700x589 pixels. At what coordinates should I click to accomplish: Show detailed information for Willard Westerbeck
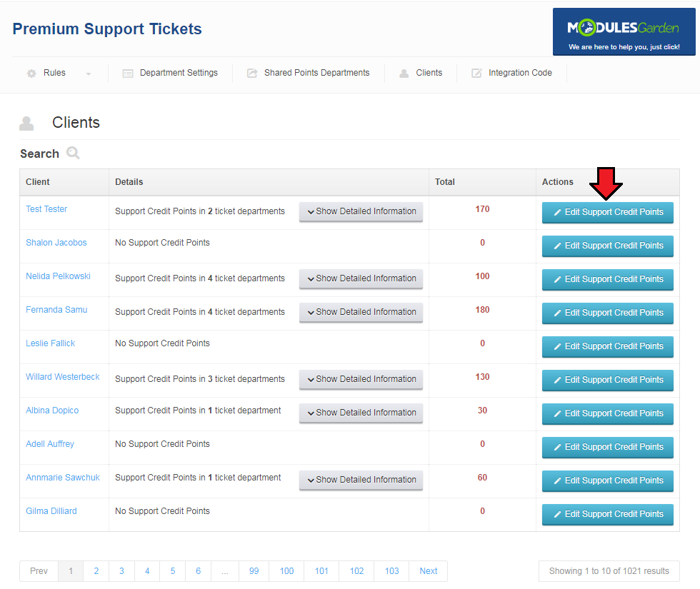click(361, 379)
